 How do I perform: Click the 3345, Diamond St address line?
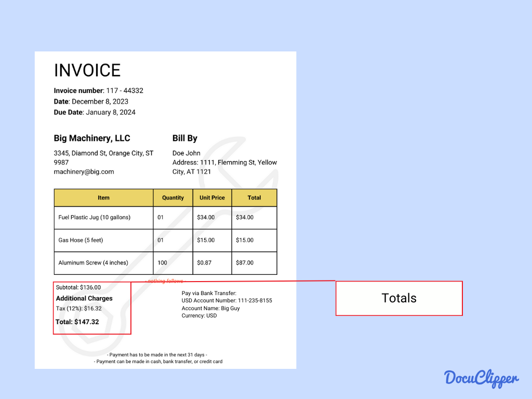tap(103, 153)
